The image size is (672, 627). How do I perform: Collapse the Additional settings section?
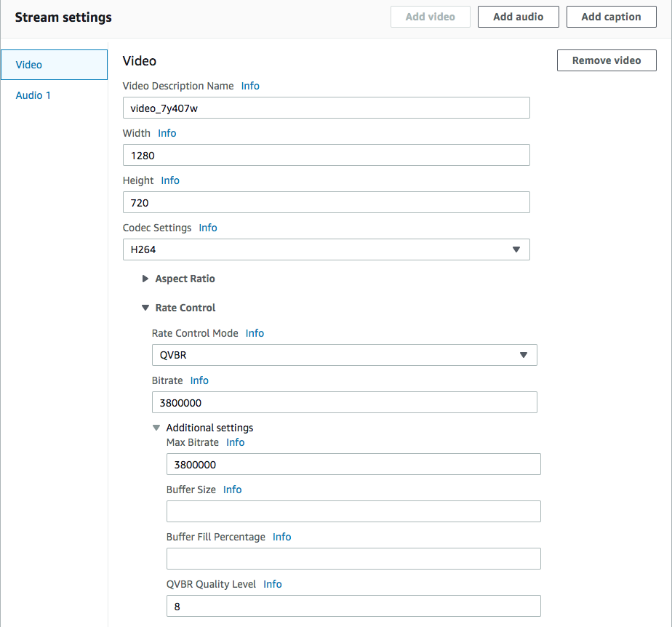(x=203, y=428)
